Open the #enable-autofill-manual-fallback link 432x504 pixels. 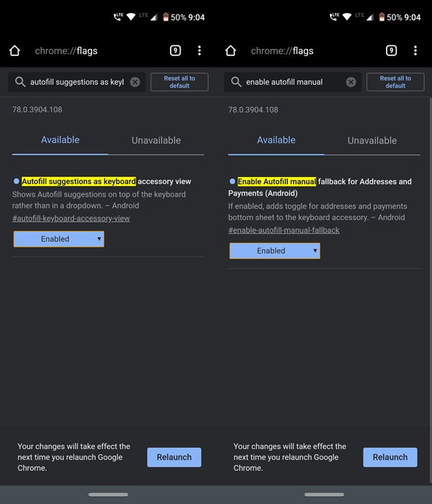[284, 230]
